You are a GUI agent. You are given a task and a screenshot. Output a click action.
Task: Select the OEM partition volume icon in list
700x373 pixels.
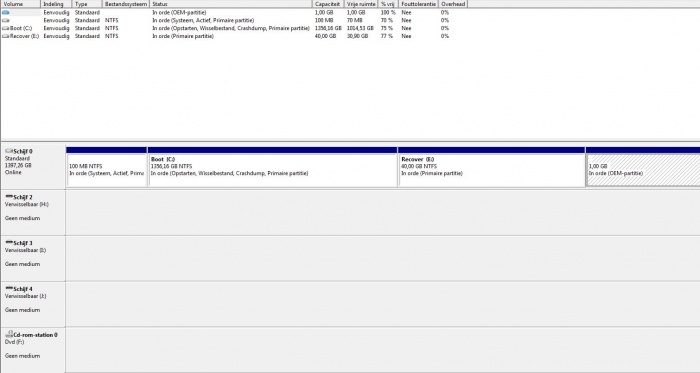point(6,12)
